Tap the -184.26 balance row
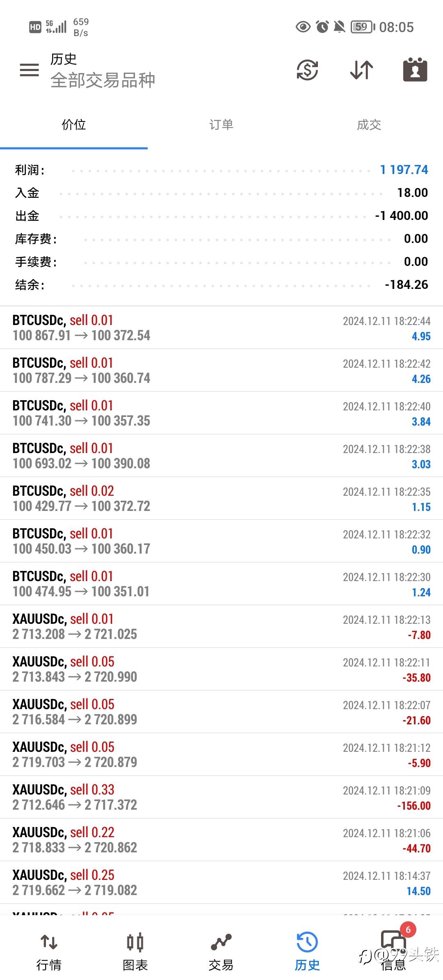 pyautogui.click(x=221, y=285)
